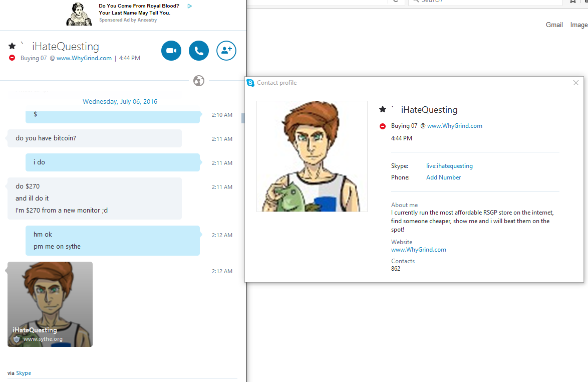Image resolution: width=588 pixels, height=382 pixels.
Task: Add people to the iHateQuesting conversation
Action: click(226, 51)
